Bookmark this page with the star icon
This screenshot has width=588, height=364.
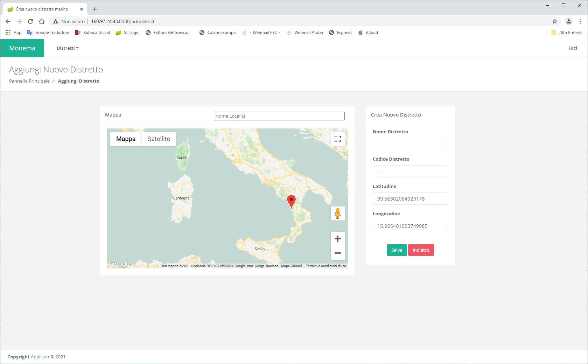(555, 21)
